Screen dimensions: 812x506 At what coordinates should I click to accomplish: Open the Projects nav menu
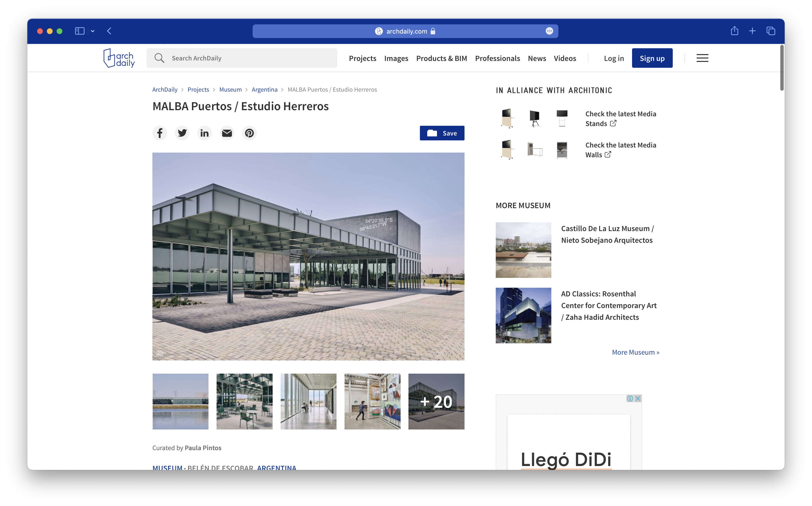coord(363,58)
